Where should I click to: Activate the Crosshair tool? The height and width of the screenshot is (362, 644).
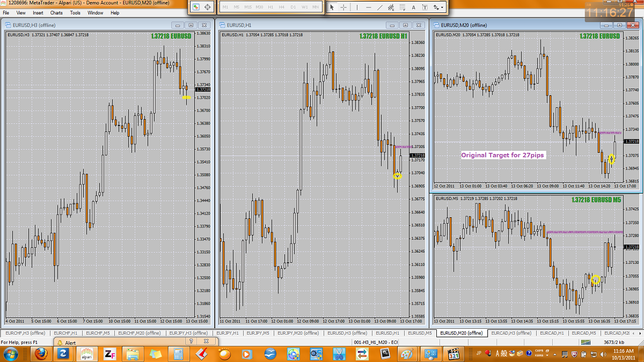343,8
